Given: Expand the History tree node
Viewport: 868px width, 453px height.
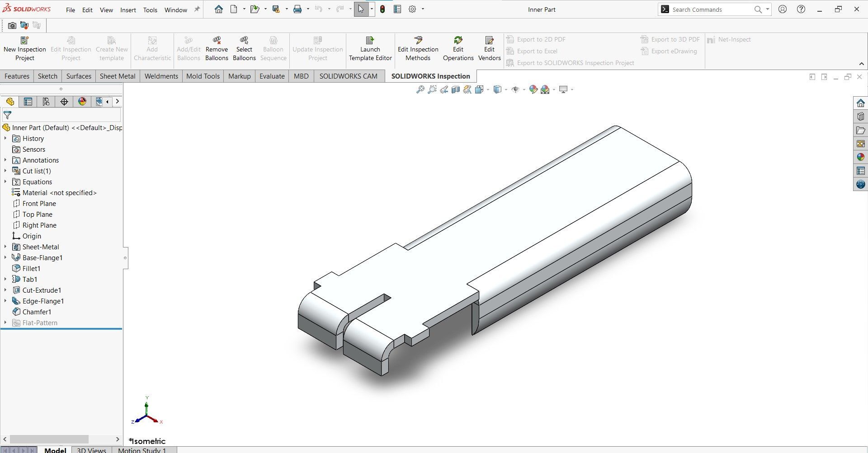Looking at the screenshot, I should pyautogui.click(x=5, y=139).
